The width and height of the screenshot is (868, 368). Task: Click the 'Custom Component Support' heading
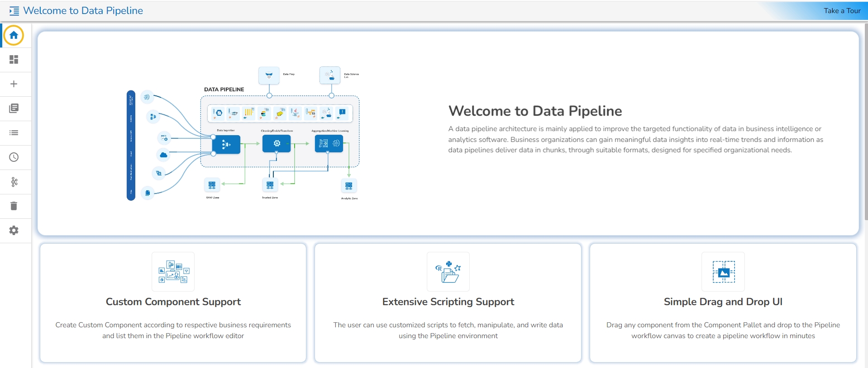coord(173,302)
